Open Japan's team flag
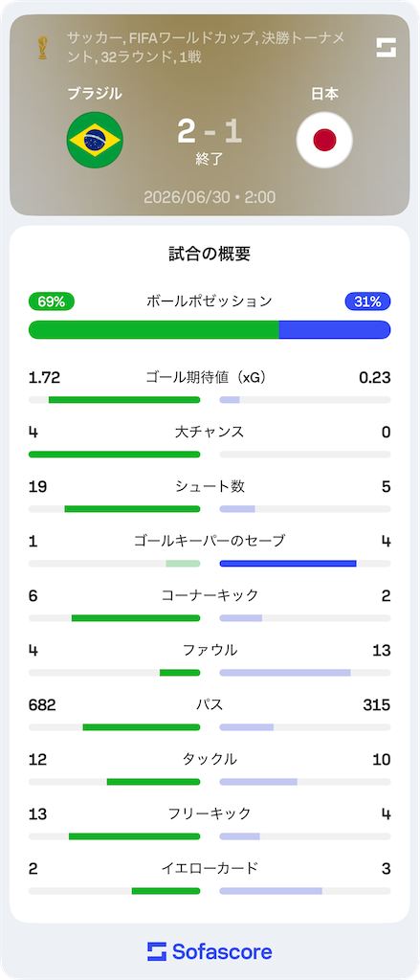 coord(324,140)
